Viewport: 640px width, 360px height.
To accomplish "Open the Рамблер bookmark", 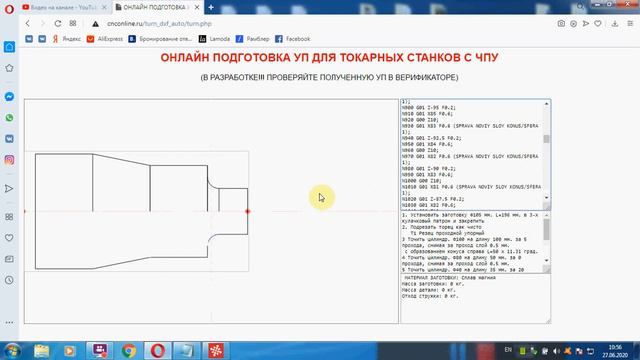I will pos(252,39).
